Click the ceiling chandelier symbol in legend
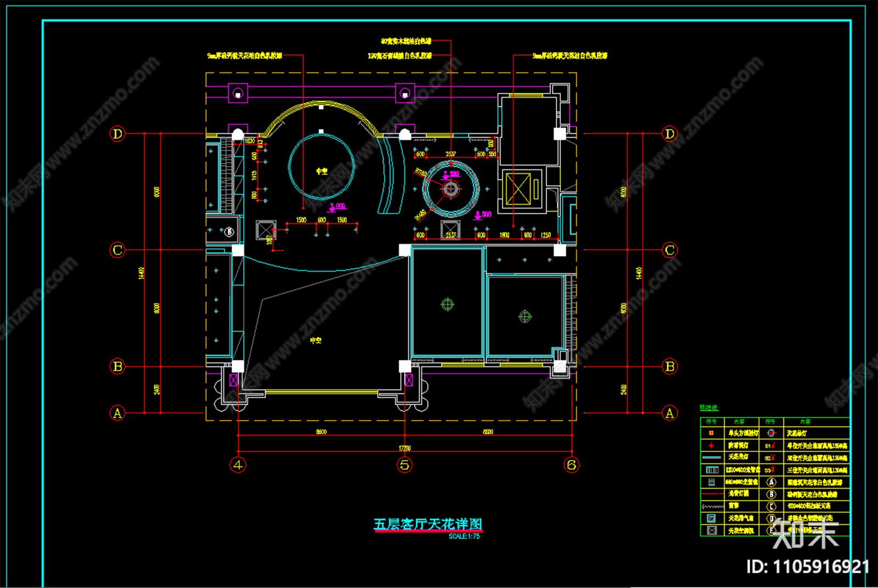Image resolution: width=878 pixels, height=588 pixels. [x=771, y=433]
